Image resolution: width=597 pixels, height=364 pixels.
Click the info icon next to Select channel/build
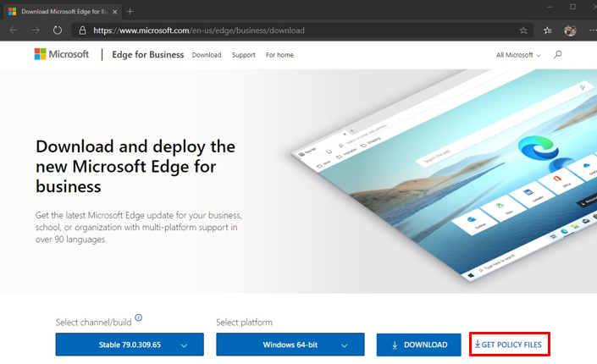click(x=139, y=317)
